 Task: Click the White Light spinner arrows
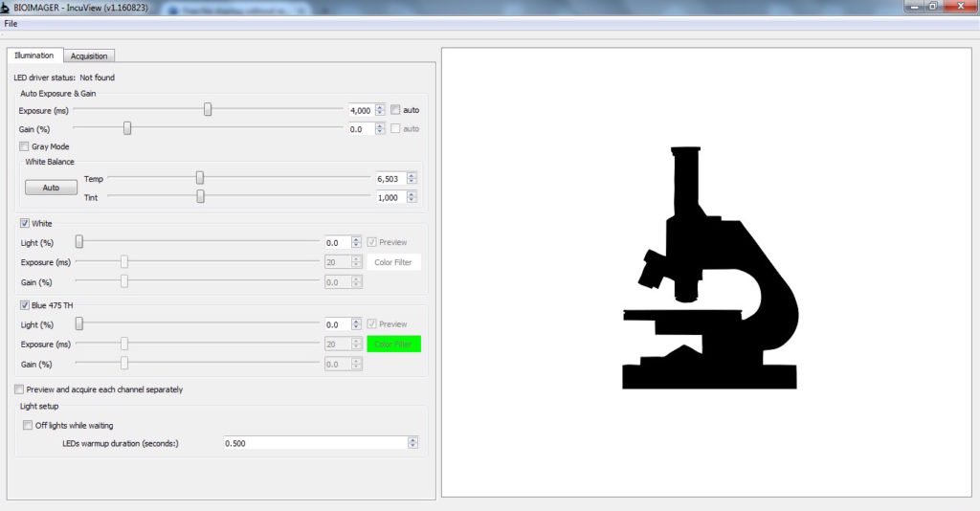click(356, 242)
